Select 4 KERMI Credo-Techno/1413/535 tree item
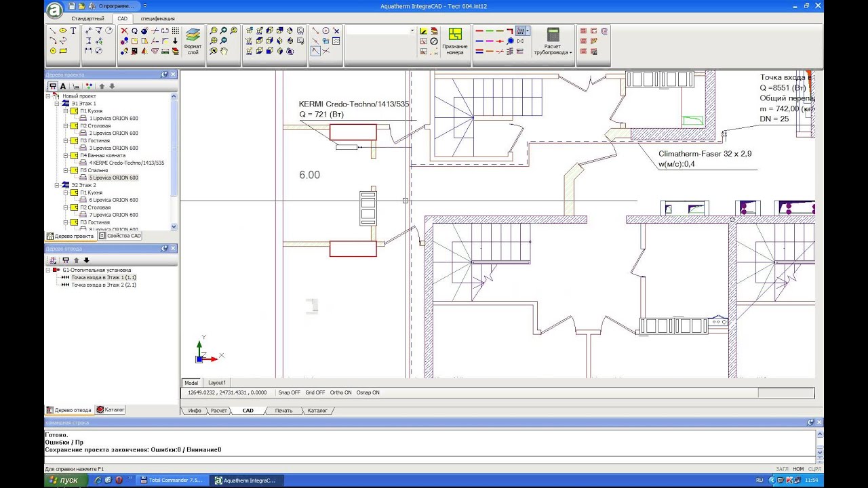Viewport: 868px width, 488px height. [126, 163]
